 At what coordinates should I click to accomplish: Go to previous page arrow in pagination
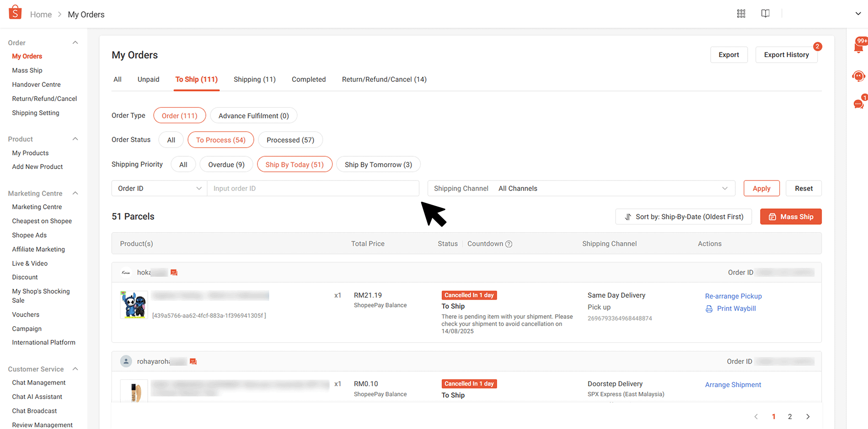click(756, 417)
